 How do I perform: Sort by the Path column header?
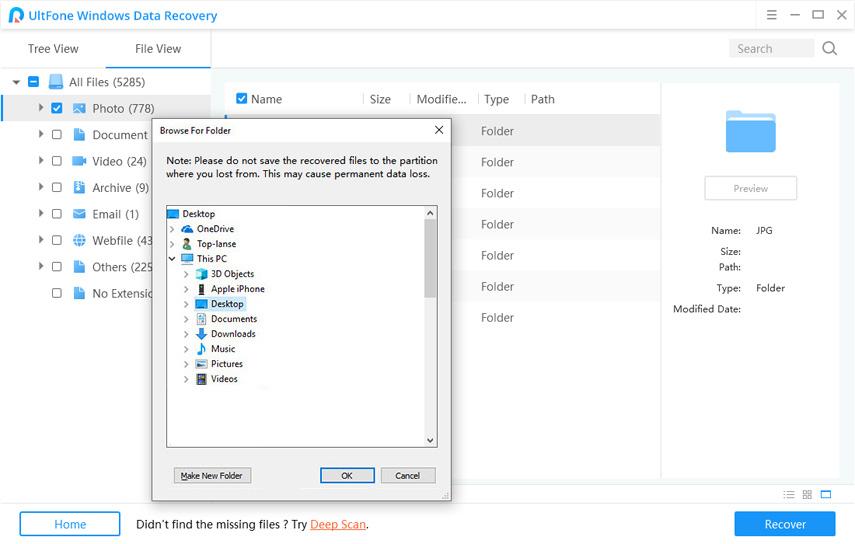[x=543, y=99]
